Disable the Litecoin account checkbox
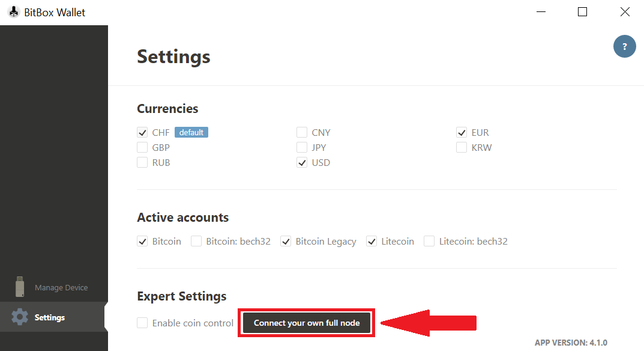The width and height of the screenshot is (644, 351). click(372, 242)
